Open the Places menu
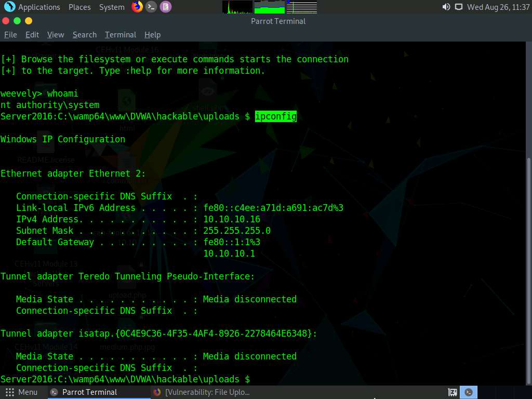 79,7
